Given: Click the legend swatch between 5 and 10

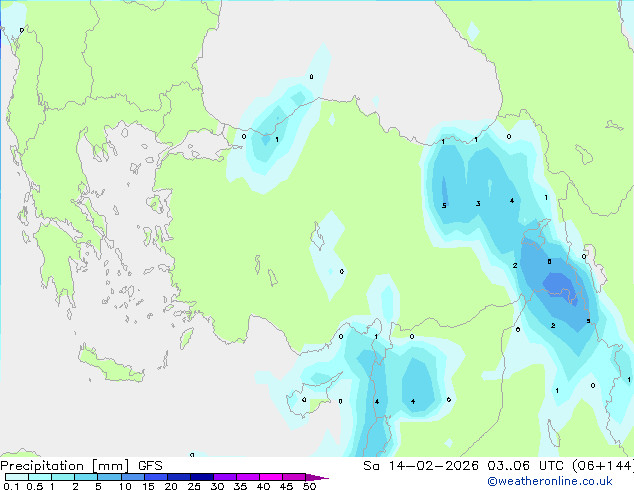Looking at the screenshot, I should [x=109, y=477].
